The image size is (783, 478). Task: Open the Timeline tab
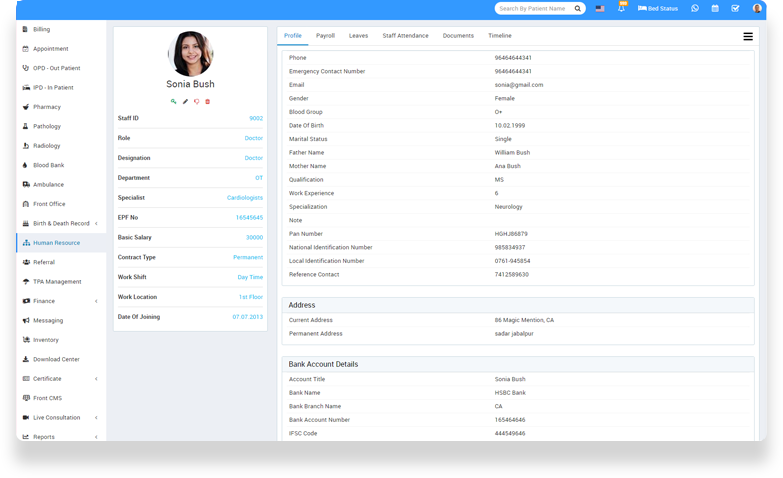click(x=499, y=36)
